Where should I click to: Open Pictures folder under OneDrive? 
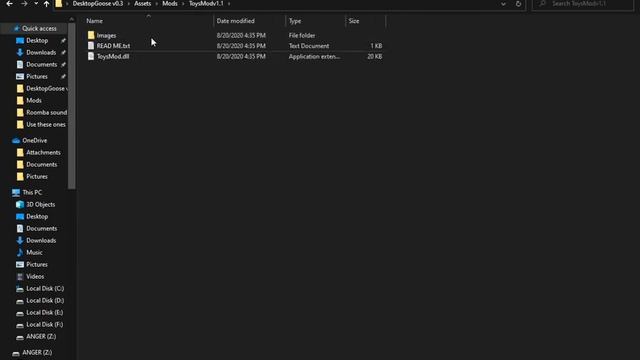click(37, 176)
